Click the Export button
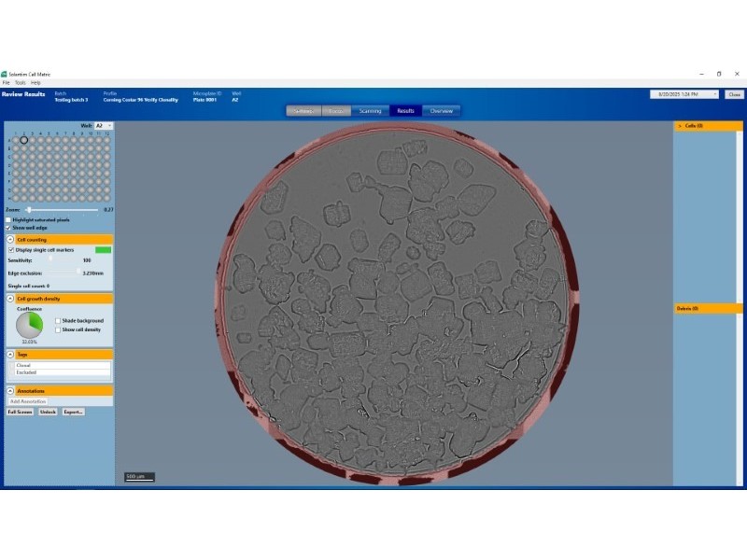The width and height of the screenshot is (747, 560). [x=74, y=412]
